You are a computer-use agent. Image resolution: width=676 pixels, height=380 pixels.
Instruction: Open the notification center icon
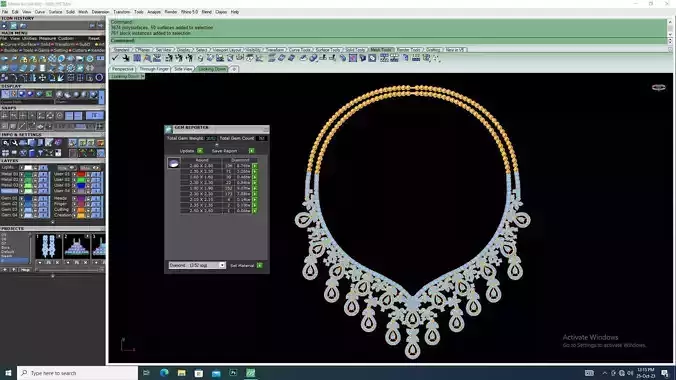pyautogui.click(x=665, y=373)
